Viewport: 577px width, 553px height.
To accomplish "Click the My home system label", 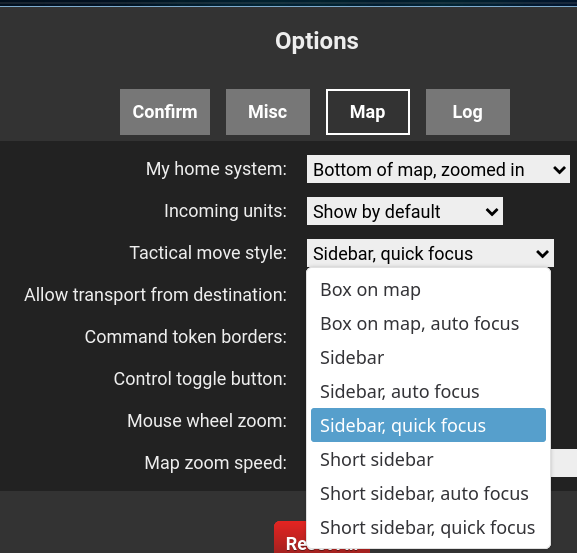I will point(216,169).
